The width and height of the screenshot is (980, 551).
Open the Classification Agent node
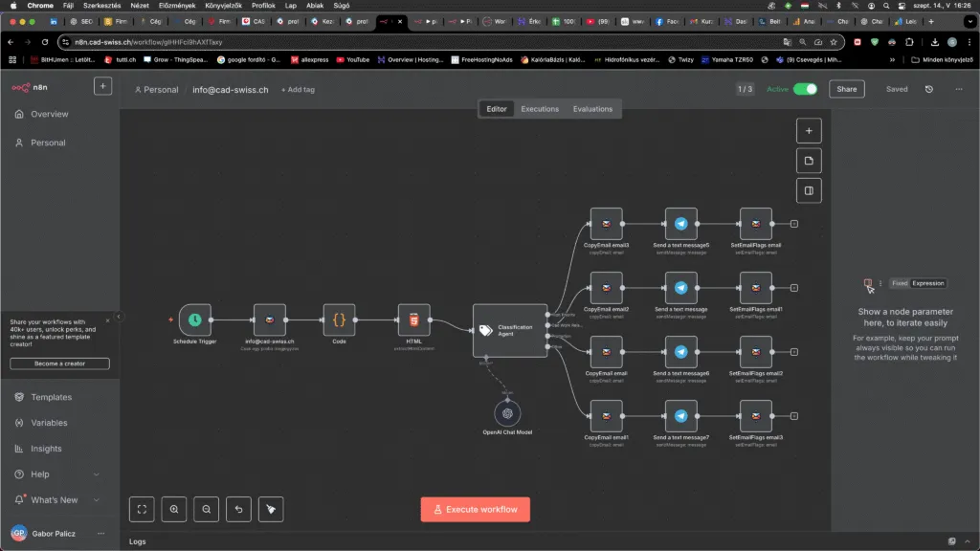coord(510,330)
